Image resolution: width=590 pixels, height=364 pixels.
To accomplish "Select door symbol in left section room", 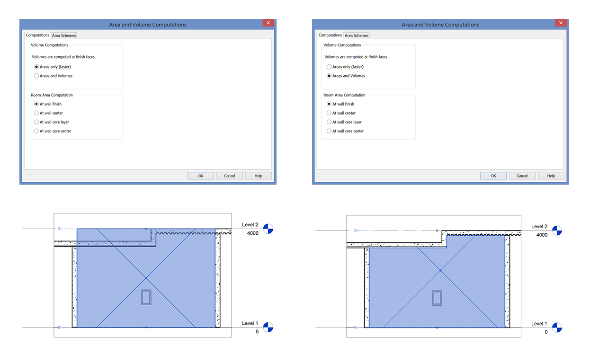I will click(x=146, y=297).
